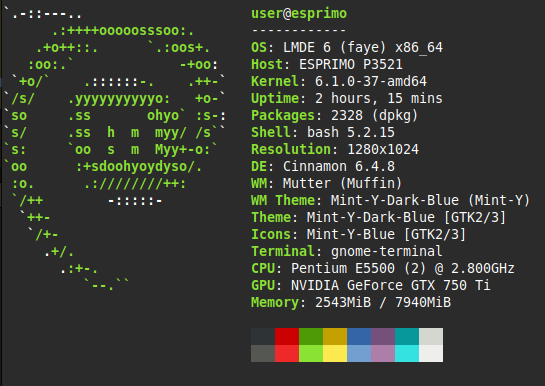Image resolution: width=545 pixels, height=386 pixels.
Task: Click the dark blue color block
Action: click(359, 336)
